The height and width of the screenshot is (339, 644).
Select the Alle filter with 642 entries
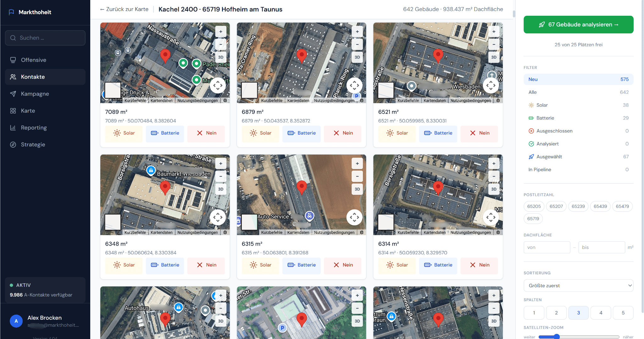[x=578, y=92]
